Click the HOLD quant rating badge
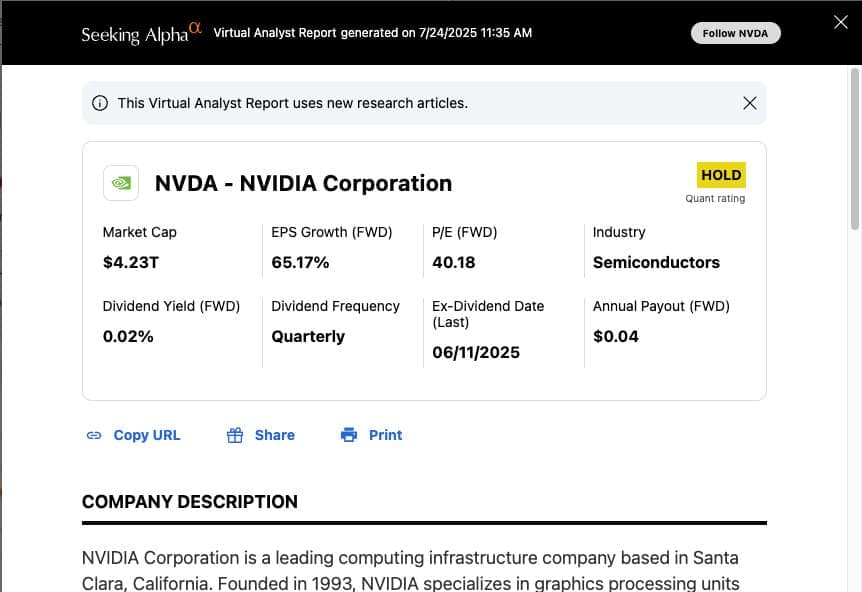 [x=721, y=175]
